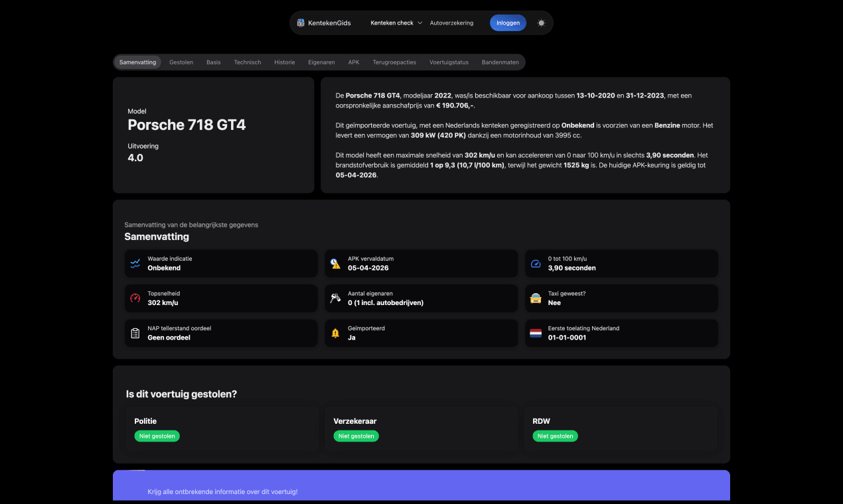Click the Aantal eigenaren keys icon
The image size is (843, 504).
click(335, 298)
